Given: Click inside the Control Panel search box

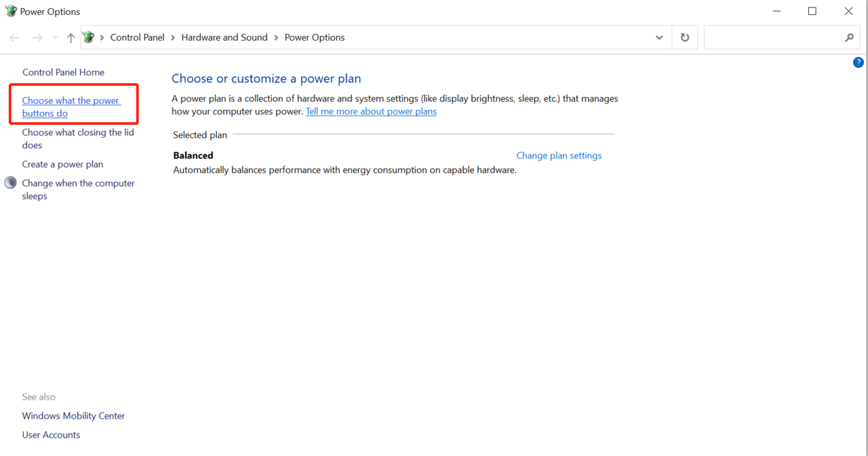Looking at the screenshot, I should point(773,38).
